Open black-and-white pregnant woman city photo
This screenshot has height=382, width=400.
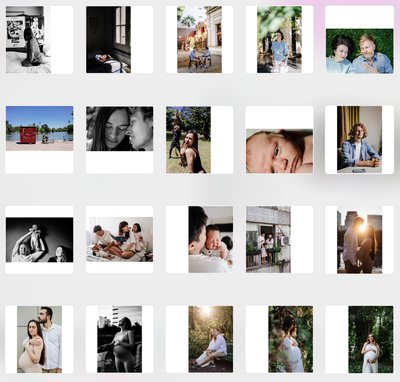click(x=119, y=339)
